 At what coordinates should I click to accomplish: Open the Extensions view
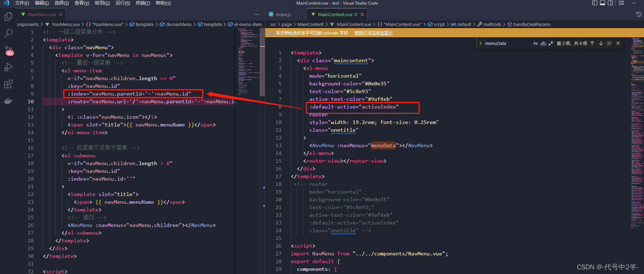click(x=8, y=84)
